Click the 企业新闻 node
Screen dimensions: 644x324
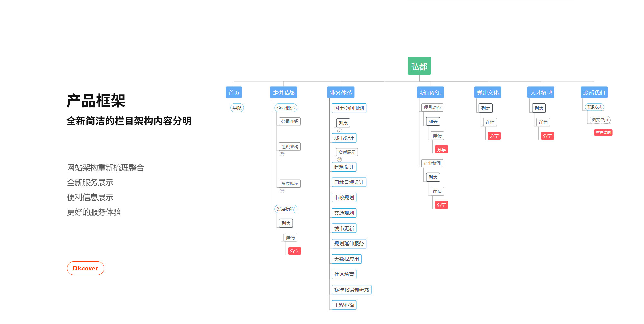pyautogui.click(x=432, y=163)
